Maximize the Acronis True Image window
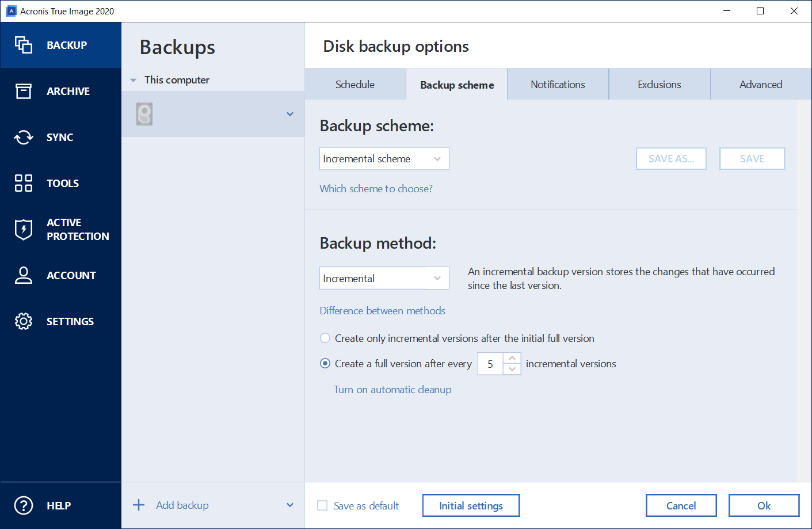This screenshot has height=529, width=812. tap(760, 11)
